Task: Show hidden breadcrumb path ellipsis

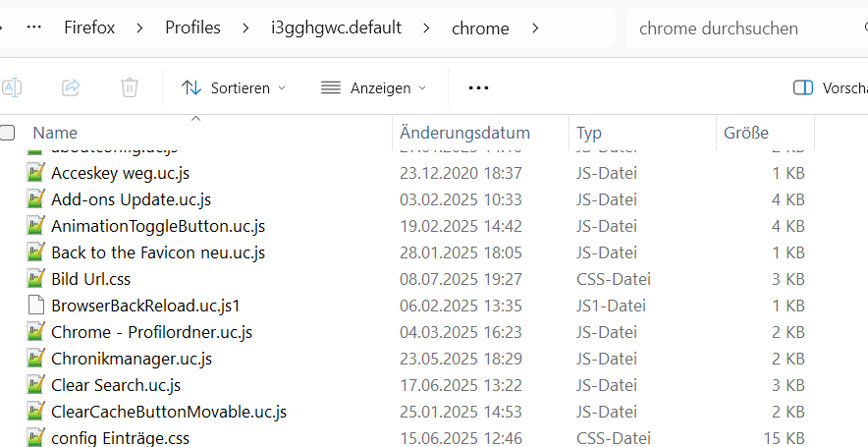Action: coord(33,28)
